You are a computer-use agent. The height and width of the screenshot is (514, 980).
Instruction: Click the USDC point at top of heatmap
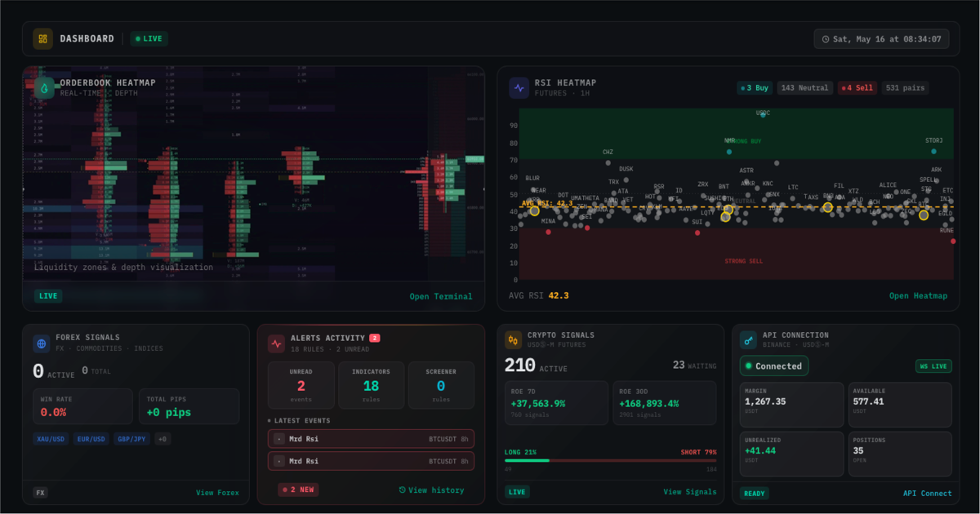coord(763,115)
